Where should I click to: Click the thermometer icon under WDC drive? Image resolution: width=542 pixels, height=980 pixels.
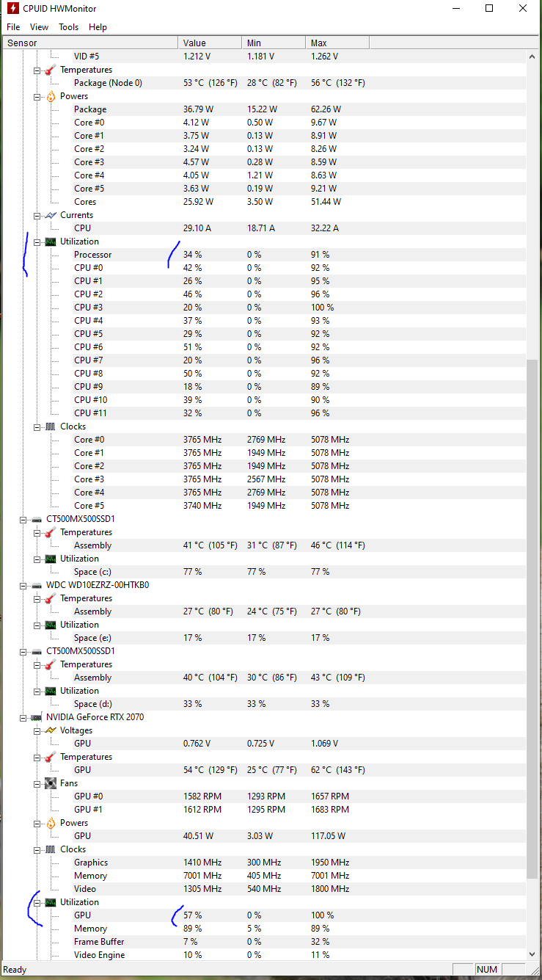51,598
